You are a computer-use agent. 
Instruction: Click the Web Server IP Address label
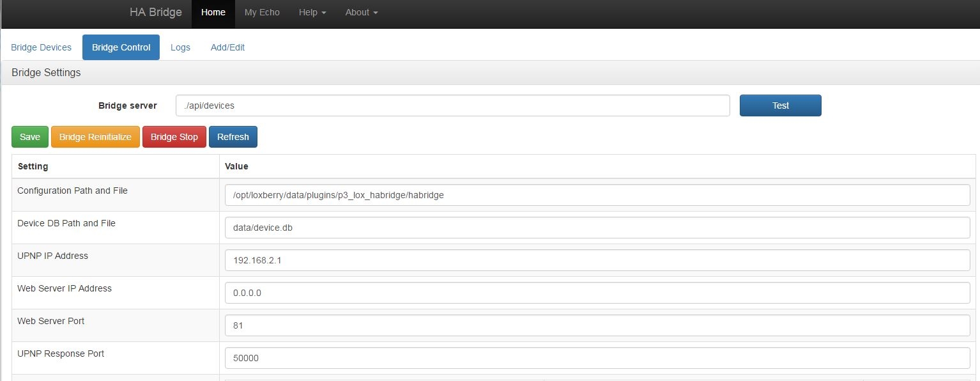coord(65,288)
